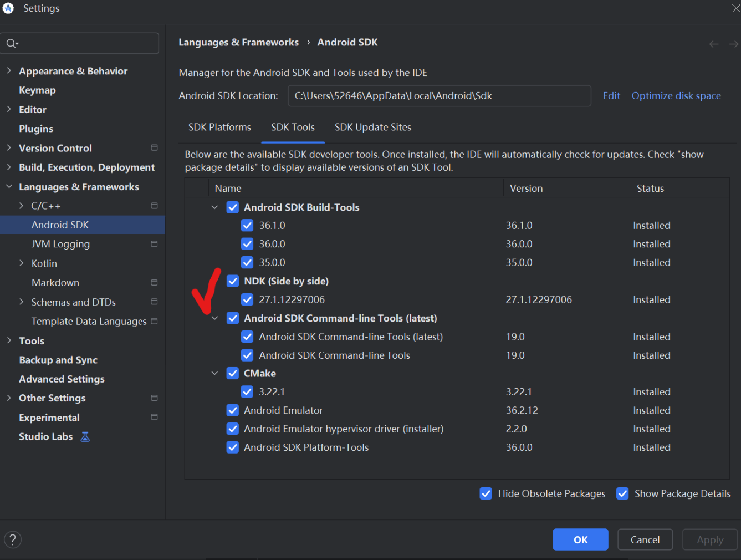
Task: Uncheck Build-Tools 35.0.0 checkbox
Action: 247,263
